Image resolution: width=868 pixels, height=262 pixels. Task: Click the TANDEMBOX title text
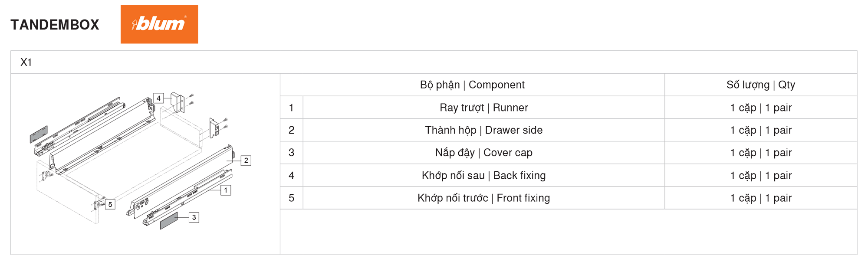click(x=55, y=25)
